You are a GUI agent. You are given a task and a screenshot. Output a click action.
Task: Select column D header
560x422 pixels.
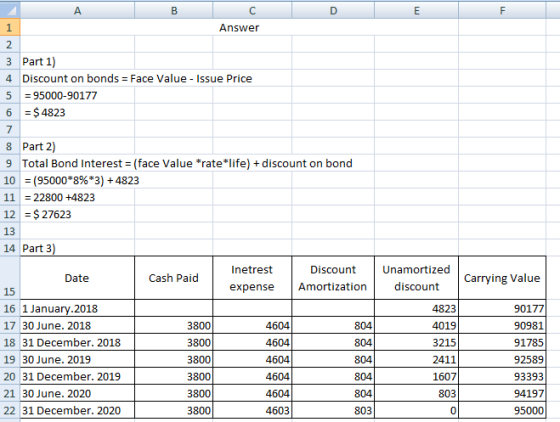point(333,10)
